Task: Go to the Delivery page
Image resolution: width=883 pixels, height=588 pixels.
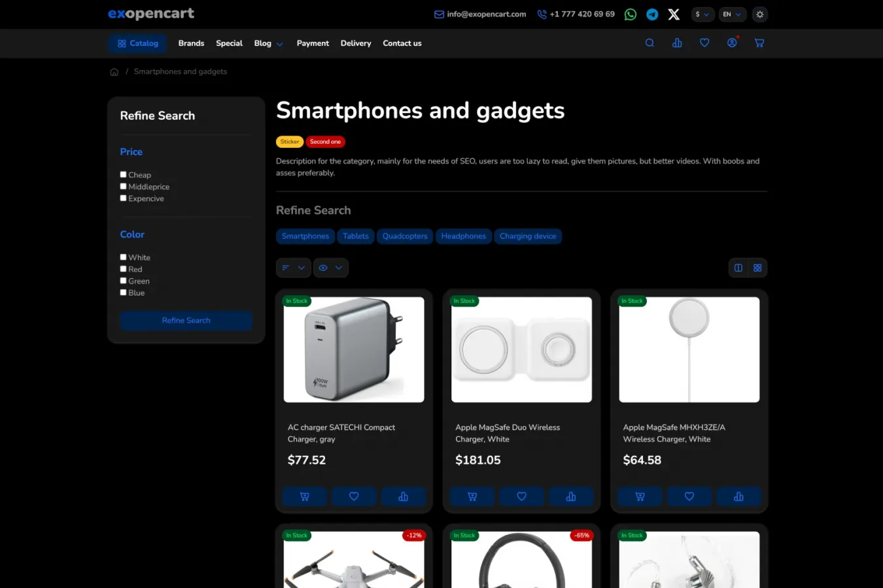Action: coord(356,43)
